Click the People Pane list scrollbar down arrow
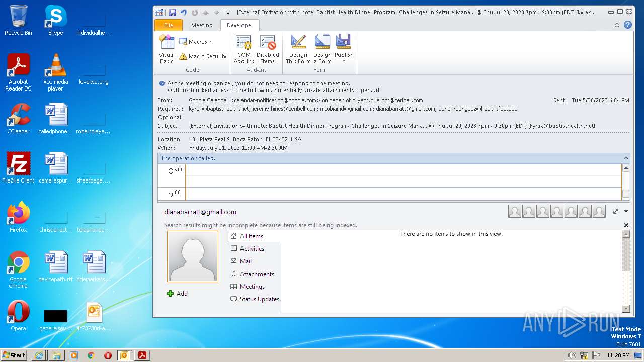 tap(626, 309)
